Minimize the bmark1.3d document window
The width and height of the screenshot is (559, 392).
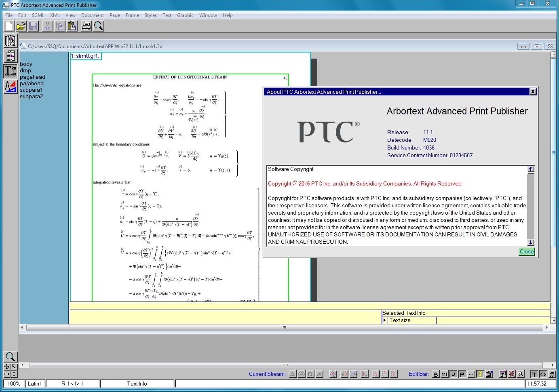click(x=523, y=46)
